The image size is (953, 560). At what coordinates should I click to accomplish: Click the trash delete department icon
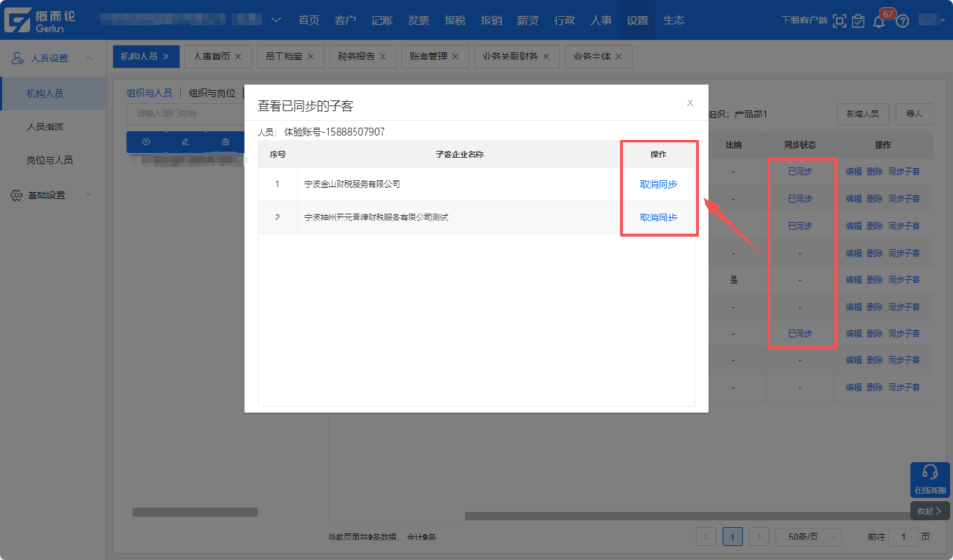tap(225, 141)
